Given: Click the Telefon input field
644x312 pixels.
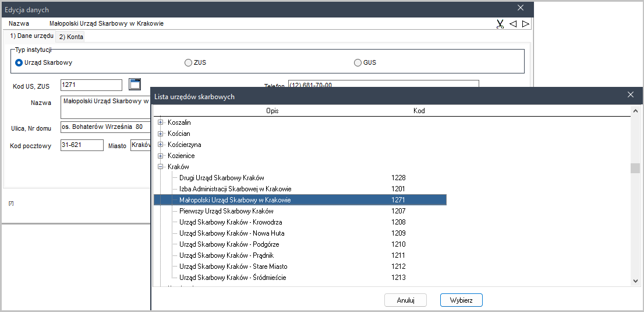Looking at the screenshot, I should pyautogui.click(x=384, y=85).
